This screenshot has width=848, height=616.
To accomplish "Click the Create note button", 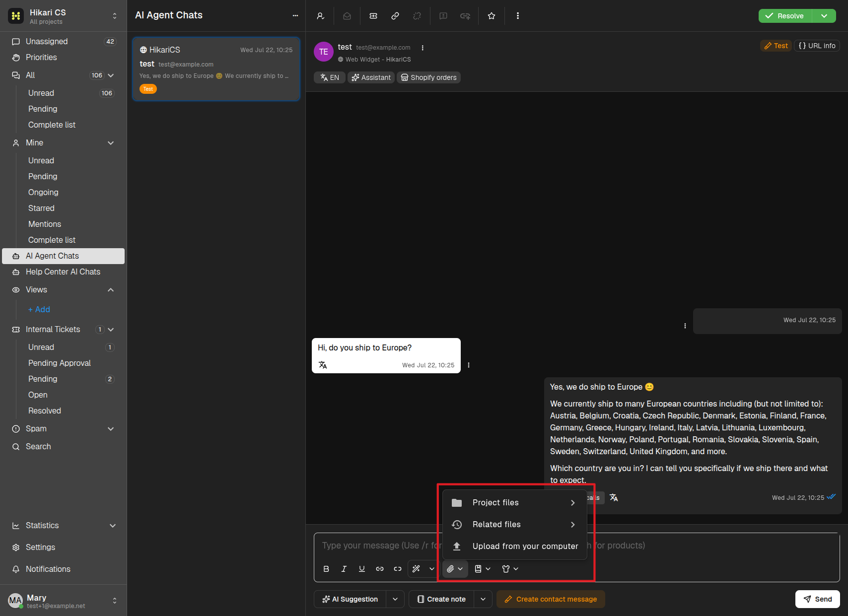I will [x=441, y=599].
